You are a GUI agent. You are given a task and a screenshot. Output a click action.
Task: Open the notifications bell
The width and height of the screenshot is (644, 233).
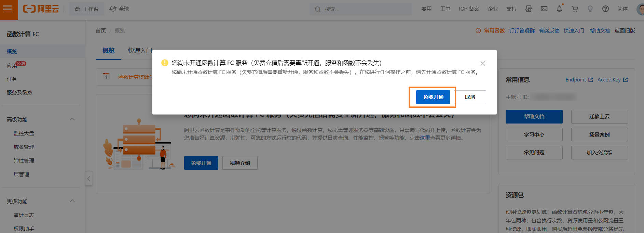[x=559, y=9]
